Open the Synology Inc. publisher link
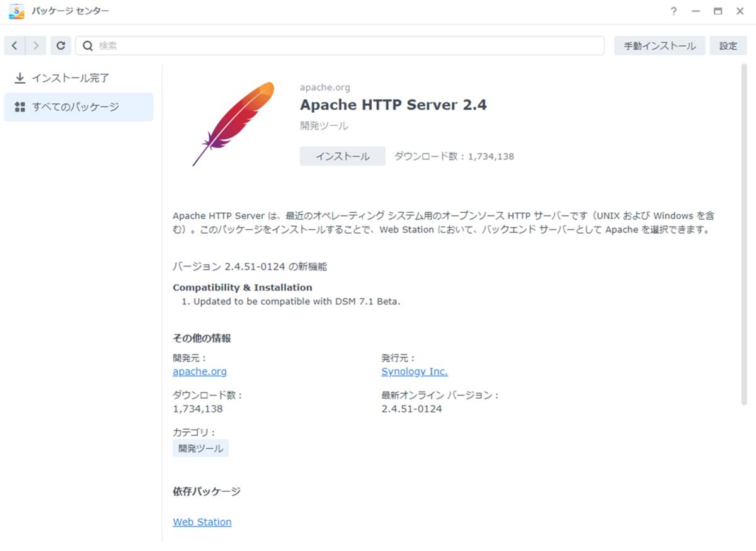 [x=415, y=372]
